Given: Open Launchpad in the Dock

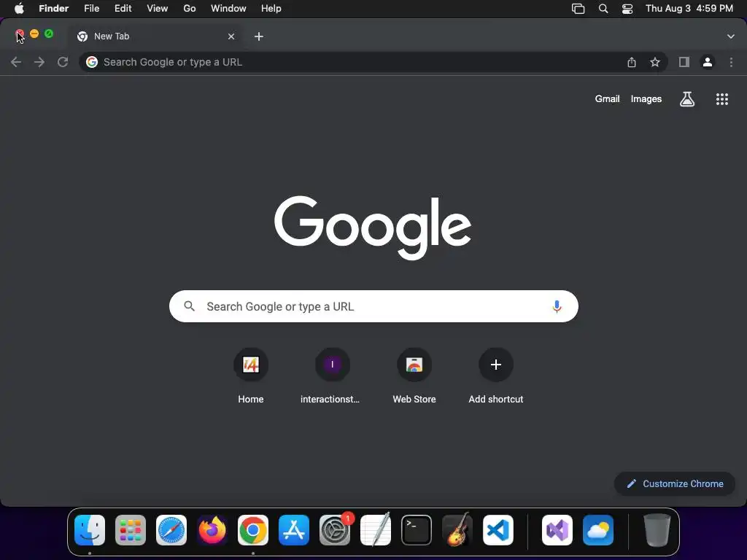Looking at the screenshot, I should click(x=131, y=530).
